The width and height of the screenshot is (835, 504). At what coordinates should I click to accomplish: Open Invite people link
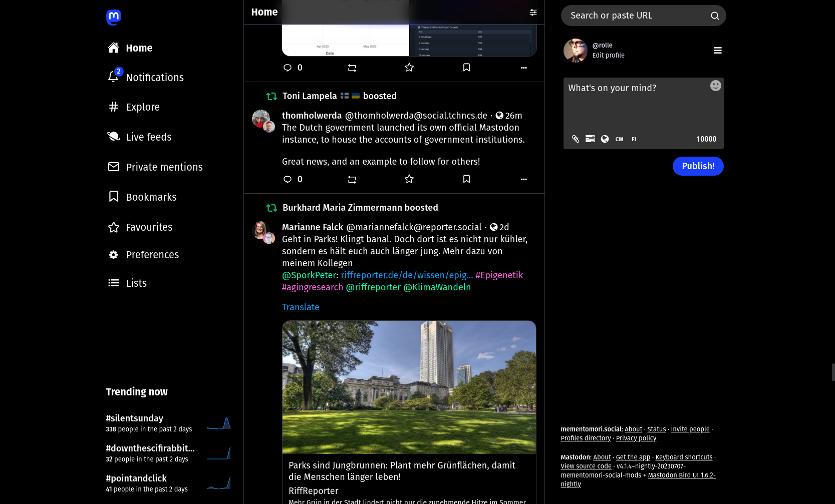pos(690,429)
